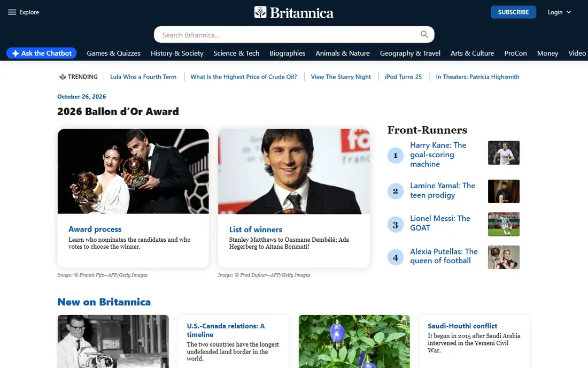Select the Biographies menu item

click(287, 53)
